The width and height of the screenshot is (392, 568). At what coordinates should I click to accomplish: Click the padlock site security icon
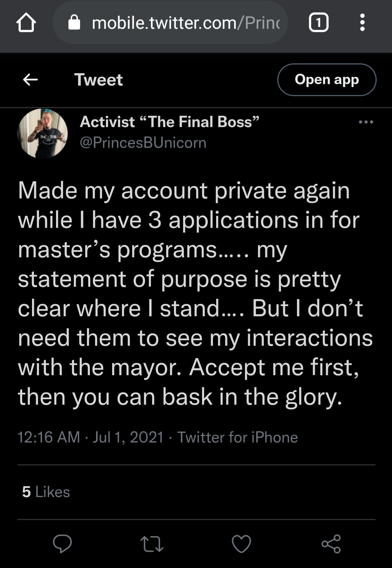74,23
